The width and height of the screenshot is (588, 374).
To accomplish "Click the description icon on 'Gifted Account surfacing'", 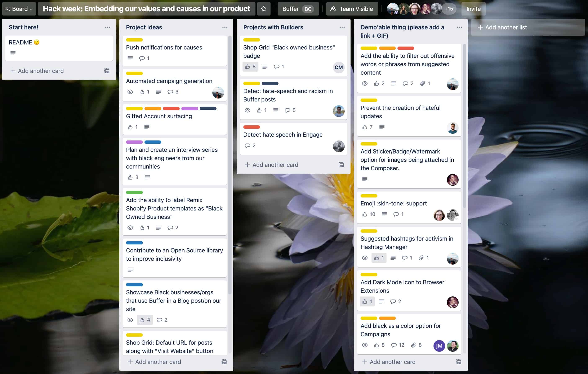I will pos(147,127).
